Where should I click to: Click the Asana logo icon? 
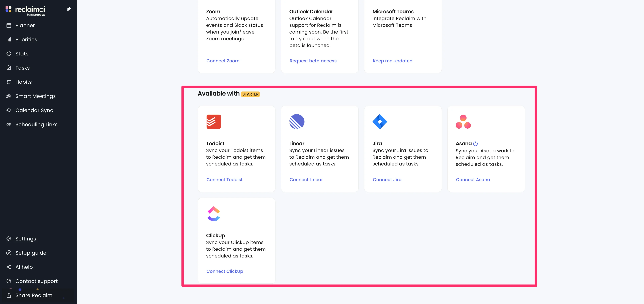(463, 122)
